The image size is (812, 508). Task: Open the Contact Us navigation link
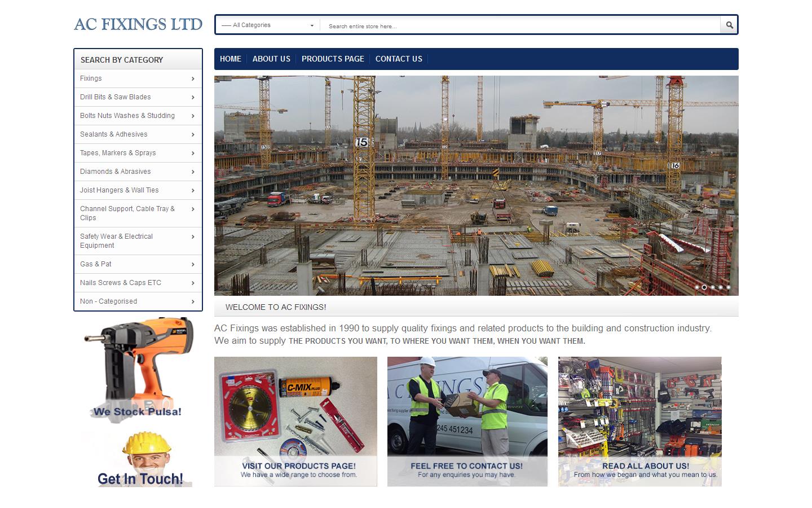pos(399,59)
